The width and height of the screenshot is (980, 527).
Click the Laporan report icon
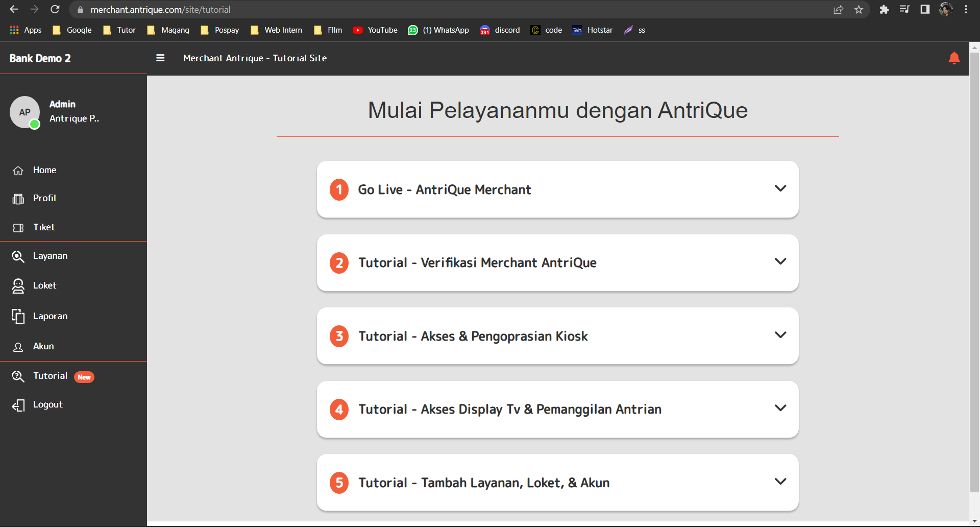click(x=18, y=317)
